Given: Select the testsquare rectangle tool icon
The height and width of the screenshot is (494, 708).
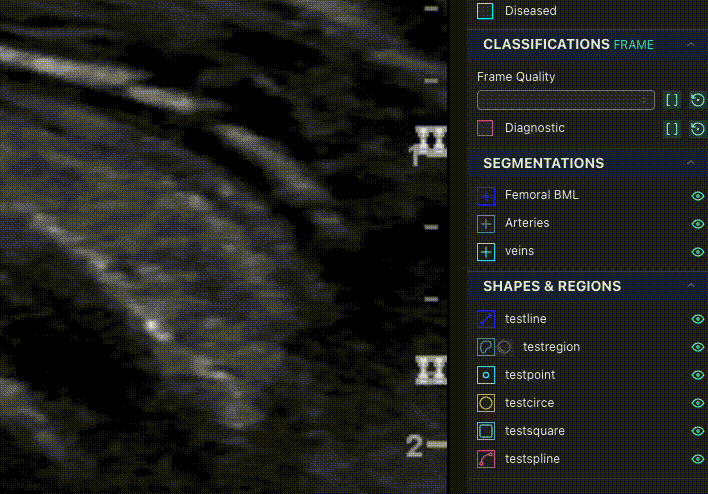Looking at the screenshot, I should tap(486, 431).
